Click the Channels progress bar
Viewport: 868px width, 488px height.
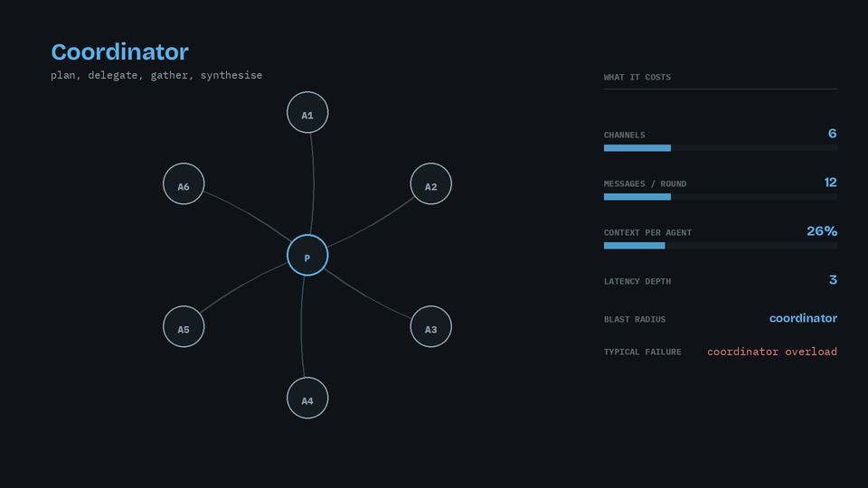(x=721, y=147)
